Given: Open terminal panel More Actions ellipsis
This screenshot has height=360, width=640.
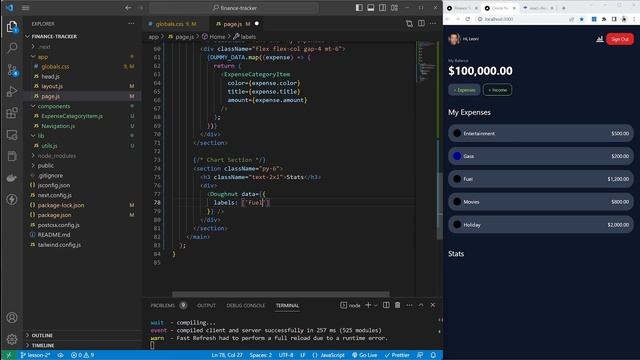Looking at the screenshot, I should 409,305.
